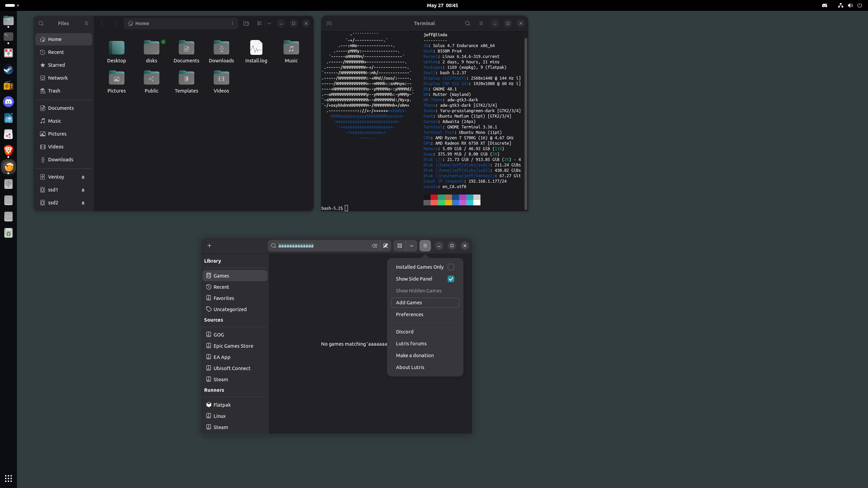
Task: Eject the ssd2 drive
Action: [83, 203]
